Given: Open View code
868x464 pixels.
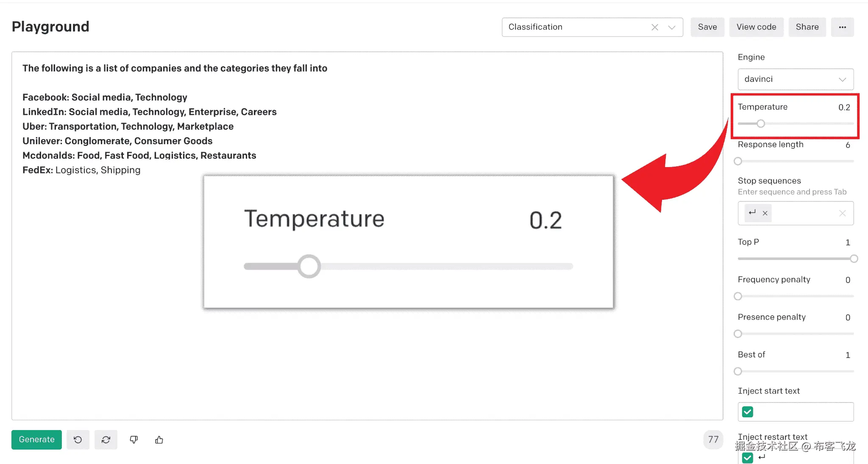Looking at the screenshot, I should (x=756, y=27).
